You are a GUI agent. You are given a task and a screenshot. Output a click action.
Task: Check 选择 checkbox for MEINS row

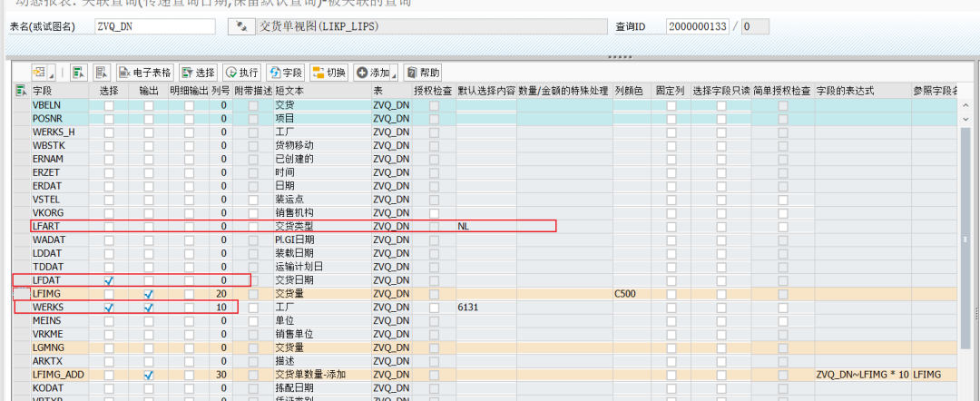(x=109, y=320)
